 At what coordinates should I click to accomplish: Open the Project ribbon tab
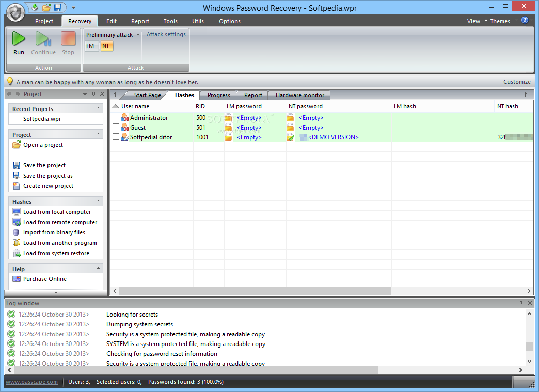[44, 21]
